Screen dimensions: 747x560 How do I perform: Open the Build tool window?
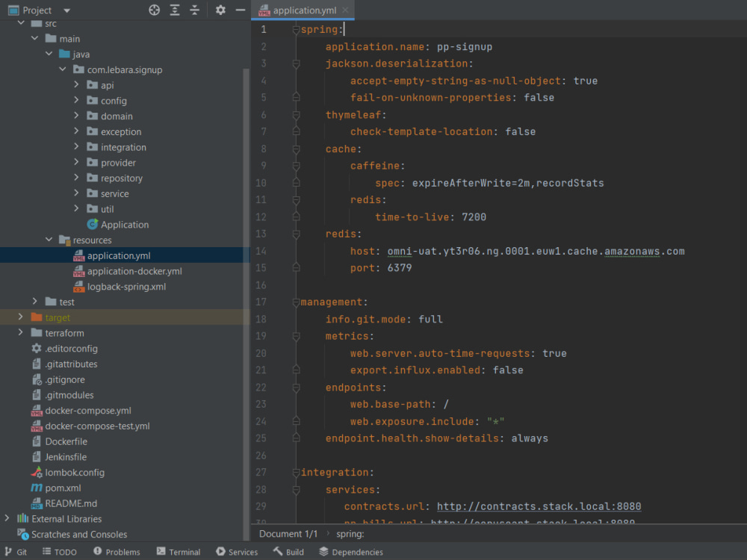(x=288, y=552)
